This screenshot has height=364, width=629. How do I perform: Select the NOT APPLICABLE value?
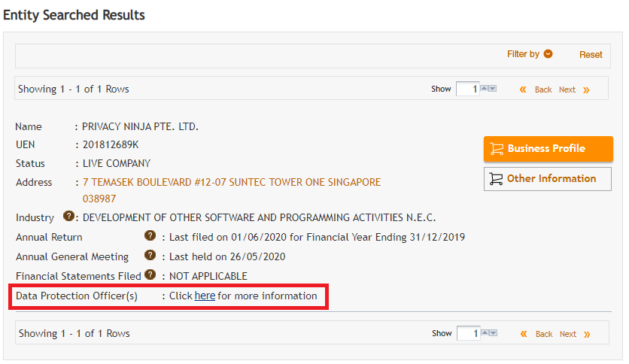(208, 276)
